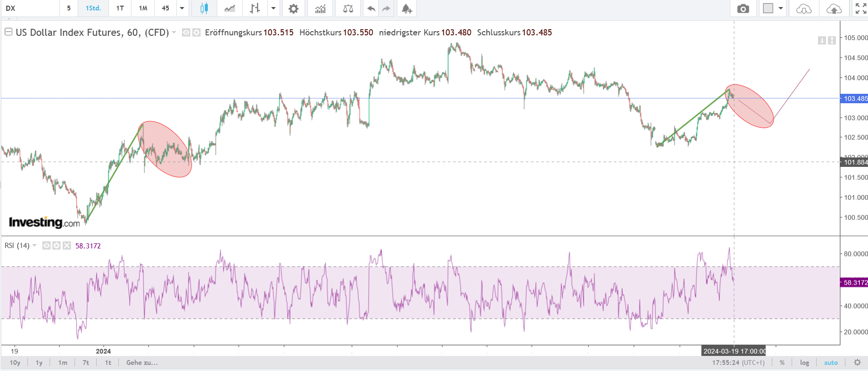Open chart settings gear in toolbar
868x371 pixels.
[293, 8]
